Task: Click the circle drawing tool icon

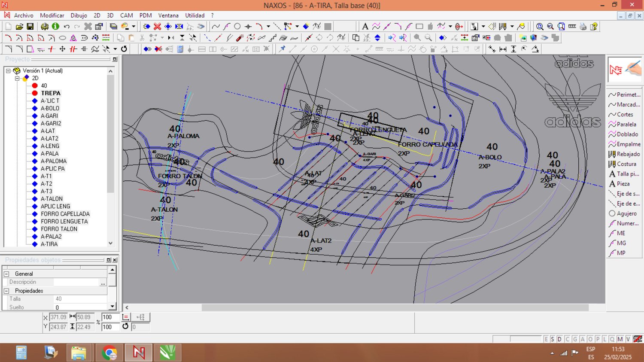Action: 237,27
